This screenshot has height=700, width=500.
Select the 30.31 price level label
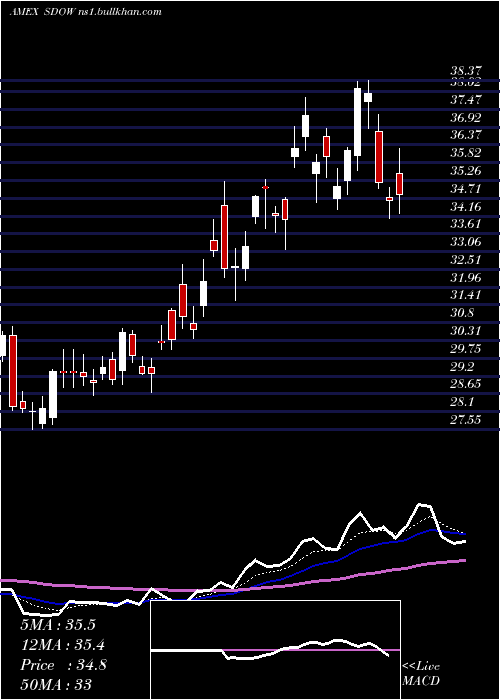(466, 331)
